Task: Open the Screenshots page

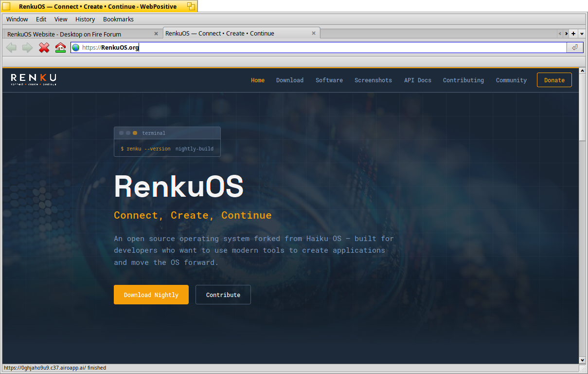Action: 373,80
